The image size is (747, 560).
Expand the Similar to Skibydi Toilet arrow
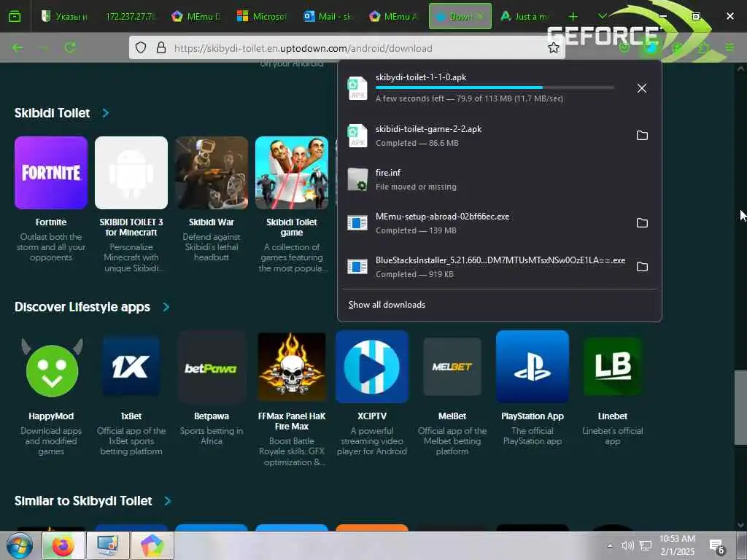pyautogui.click(x=167, y=500)
